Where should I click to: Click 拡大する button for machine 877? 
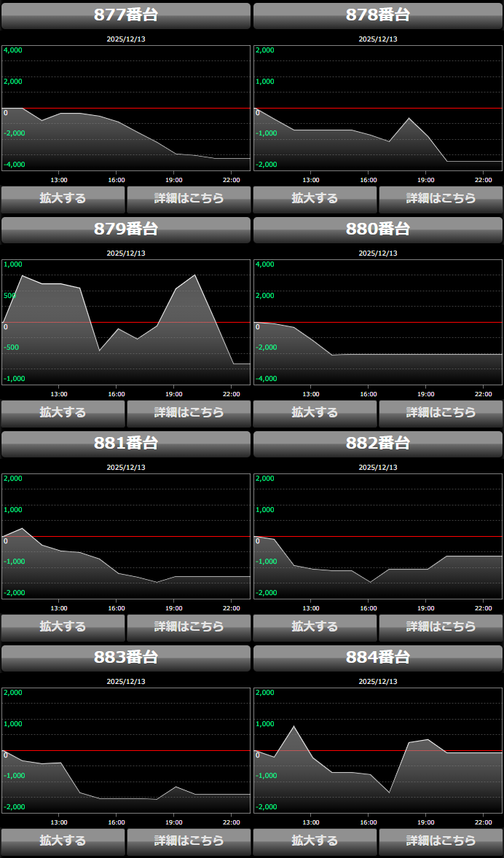63,198
